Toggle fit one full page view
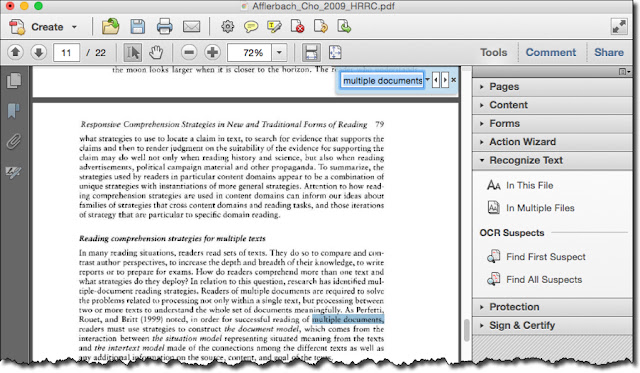The height and width of the screenshot is (373, 640). (x=335, y=52)
